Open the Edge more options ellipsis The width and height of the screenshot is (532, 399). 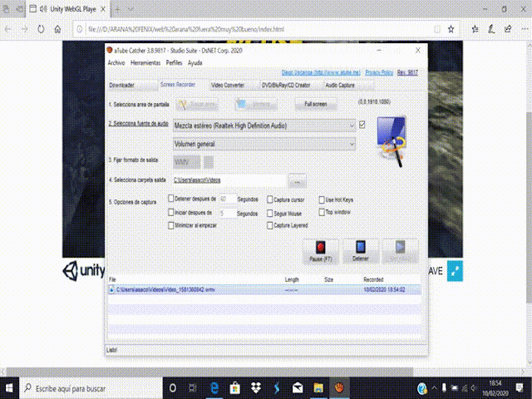pyautogui.click(x=525, y=29)
